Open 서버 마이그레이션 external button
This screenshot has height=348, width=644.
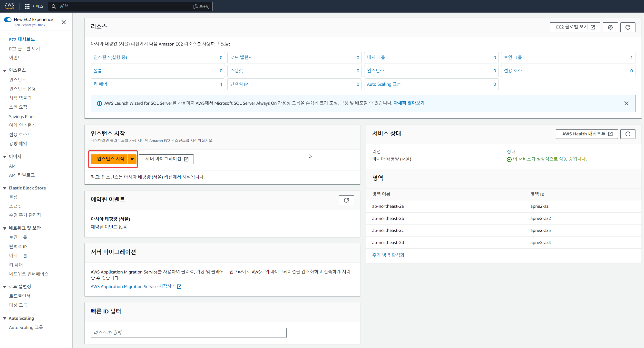166,159
